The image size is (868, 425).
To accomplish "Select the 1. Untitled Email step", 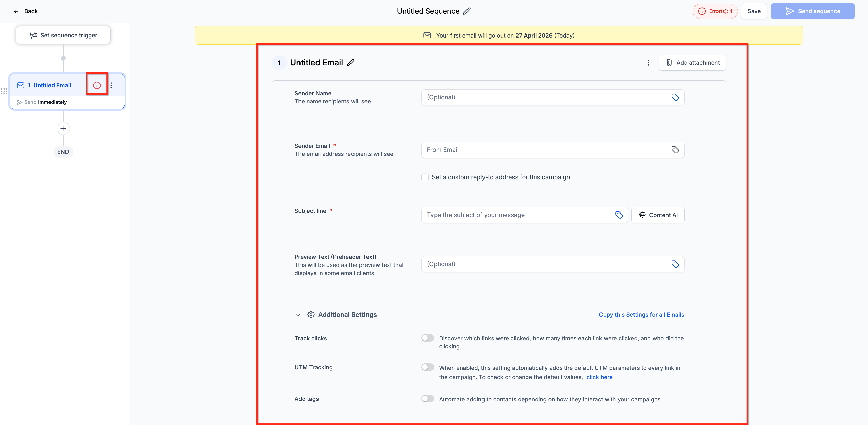I will coord(49,85).
